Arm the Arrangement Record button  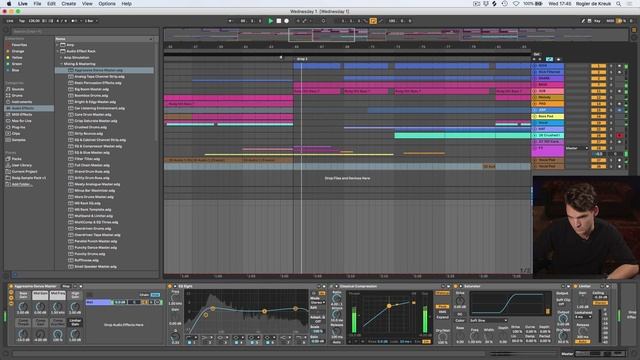click(287, 21)
